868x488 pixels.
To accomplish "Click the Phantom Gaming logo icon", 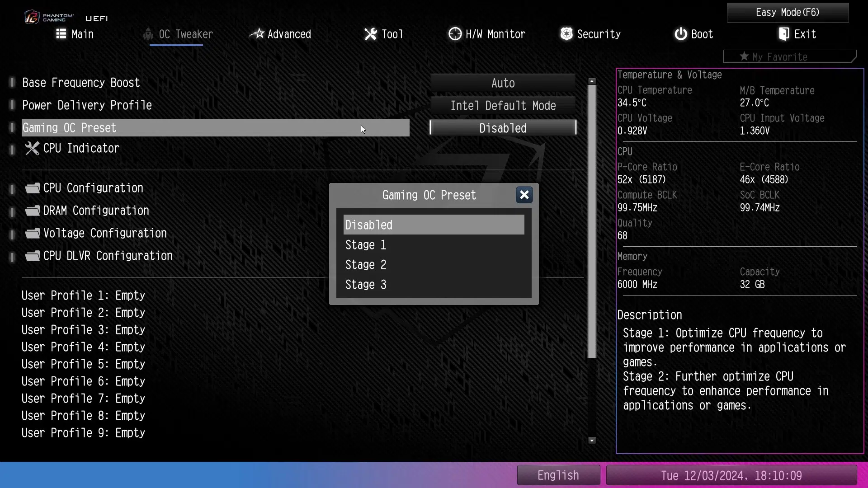I will pos(32,17).
